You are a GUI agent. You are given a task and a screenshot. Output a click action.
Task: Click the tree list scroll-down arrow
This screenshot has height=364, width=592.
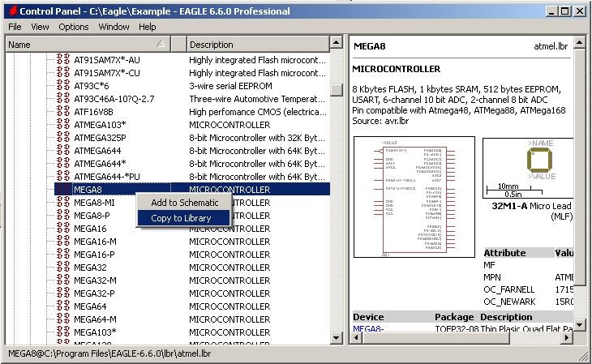point(336,337)
